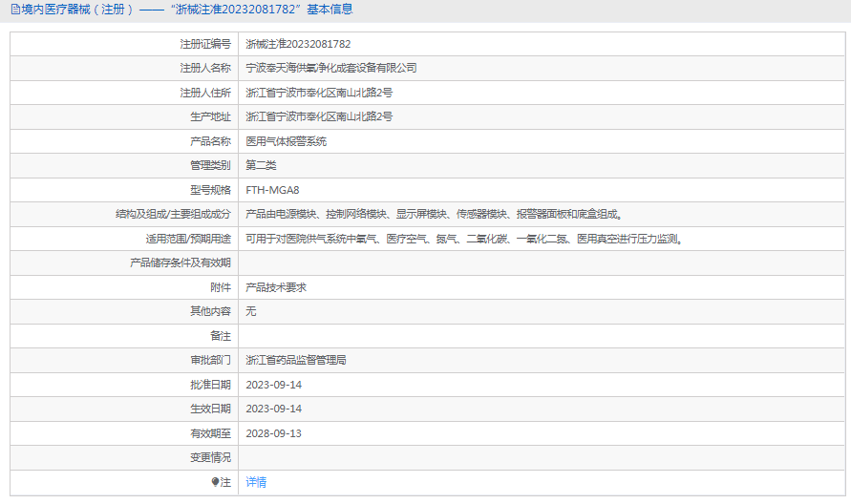Click registrant name 宁波奉天海供氧净化成套设备有限公司
This screenshot has width=851, height=504.
coord(331,68)
